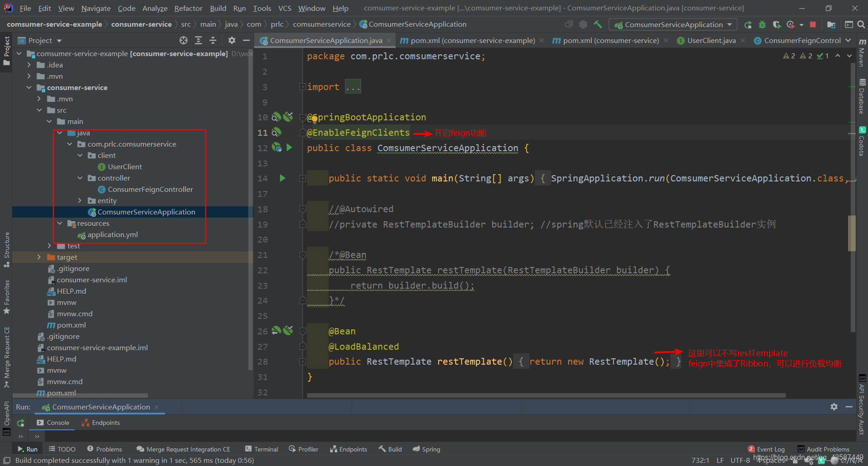Click run gutter arrow beside main method

(x=283, y=178)
